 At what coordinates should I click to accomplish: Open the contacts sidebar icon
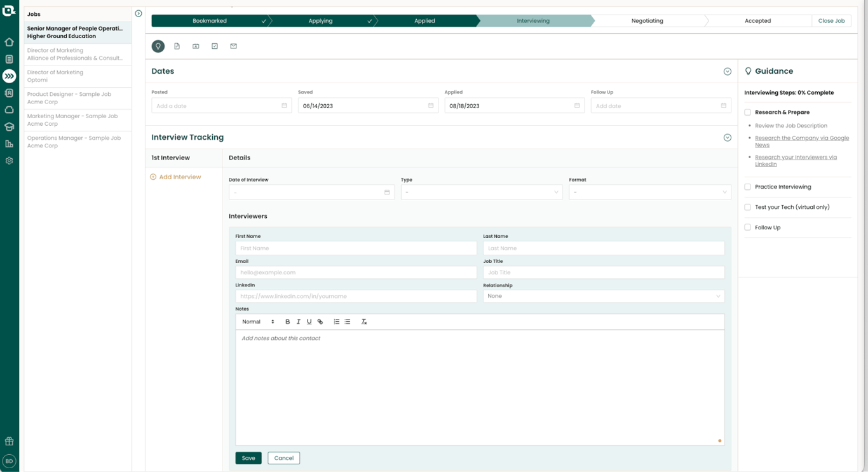coord(9,93)
